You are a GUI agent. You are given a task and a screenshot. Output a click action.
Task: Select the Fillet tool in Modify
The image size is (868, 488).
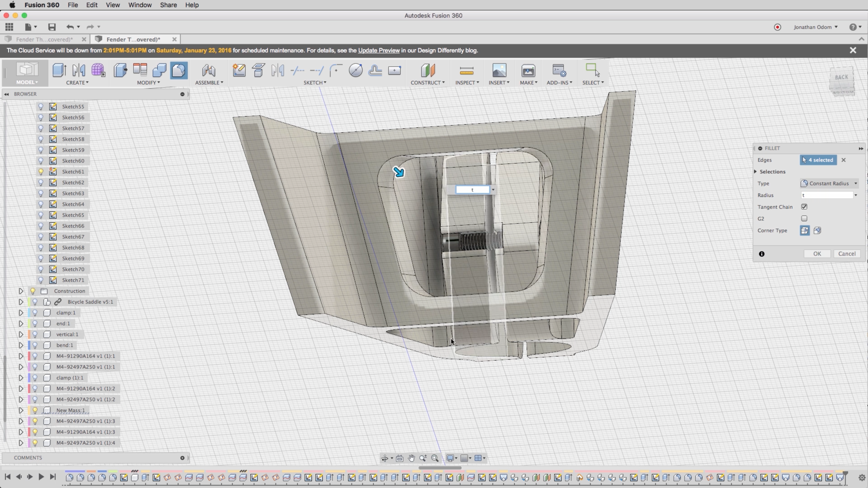click(179, 70)
